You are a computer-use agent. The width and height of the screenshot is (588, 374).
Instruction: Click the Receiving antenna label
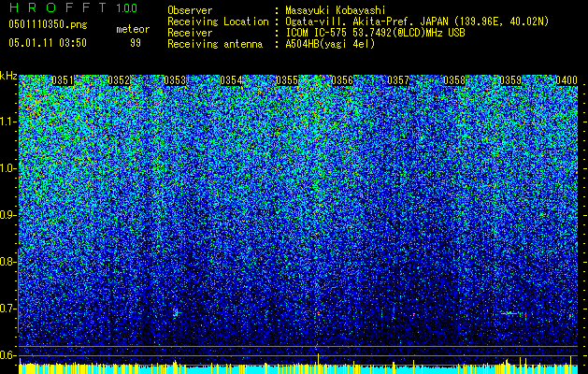[215, 44]
